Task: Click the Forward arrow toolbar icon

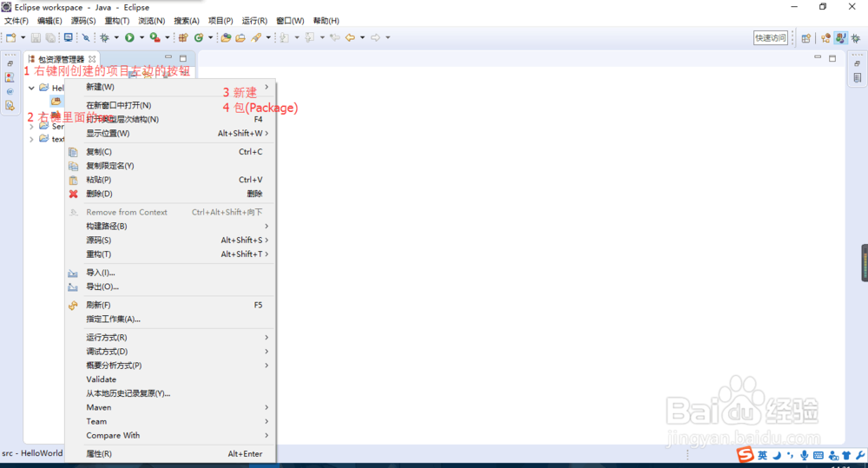Action: tap(375, 37)
